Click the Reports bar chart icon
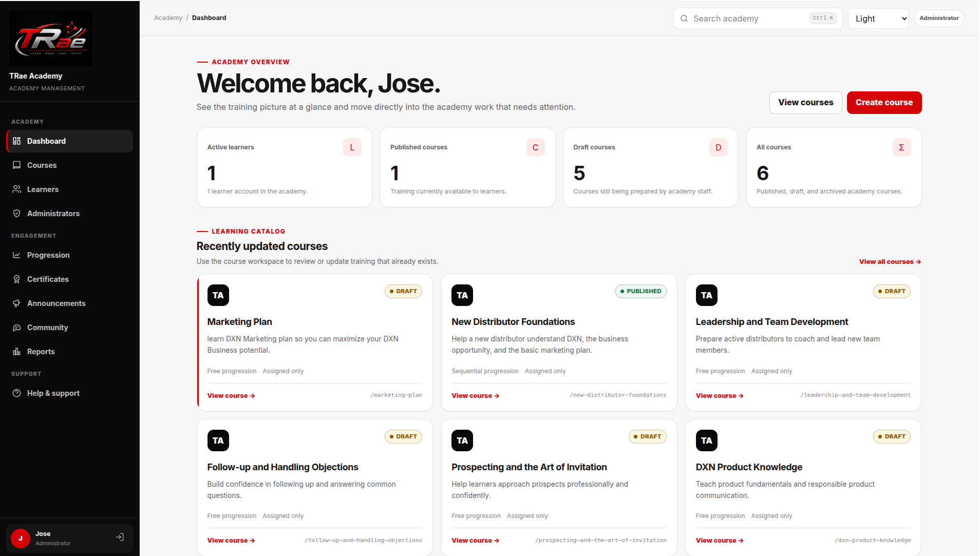This screenshot has width=980, height=556. [16, 352]
